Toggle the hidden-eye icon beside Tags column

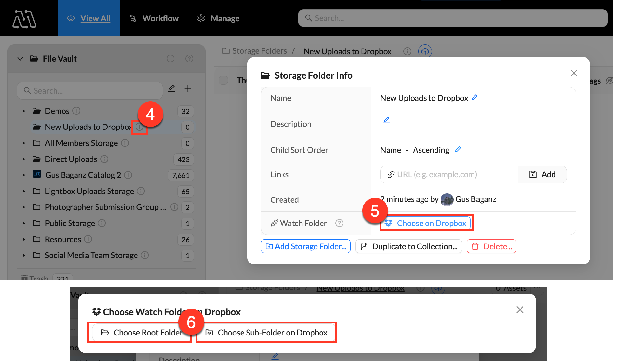(609, 81)
